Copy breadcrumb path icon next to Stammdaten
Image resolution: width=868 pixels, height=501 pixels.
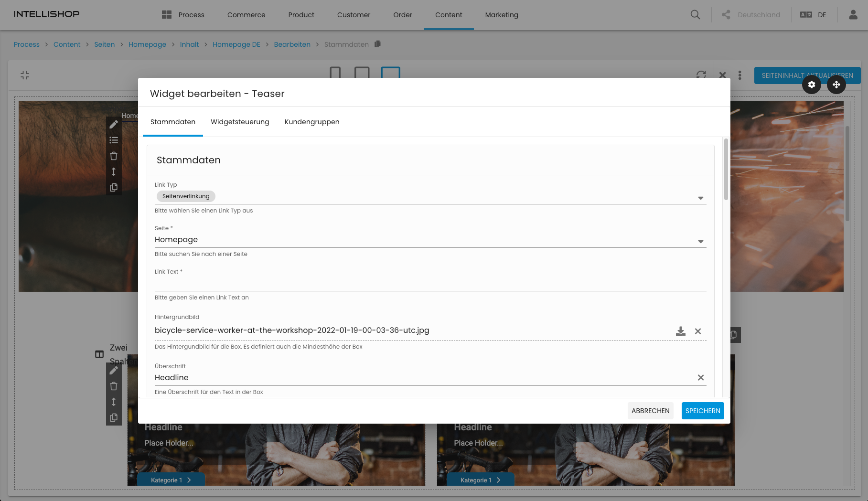coord(377,44)
